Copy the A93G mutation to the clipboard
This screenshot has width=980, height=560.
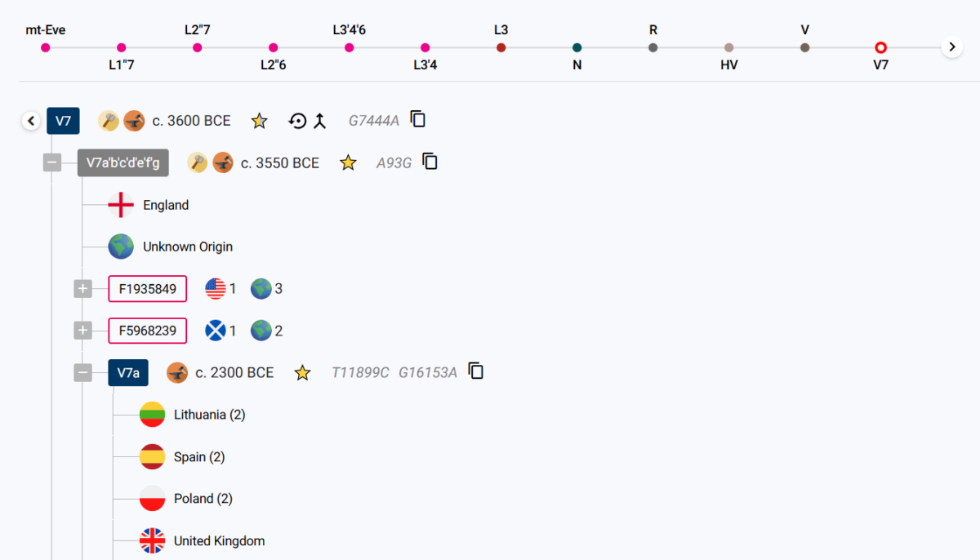[x=430, y=162]
